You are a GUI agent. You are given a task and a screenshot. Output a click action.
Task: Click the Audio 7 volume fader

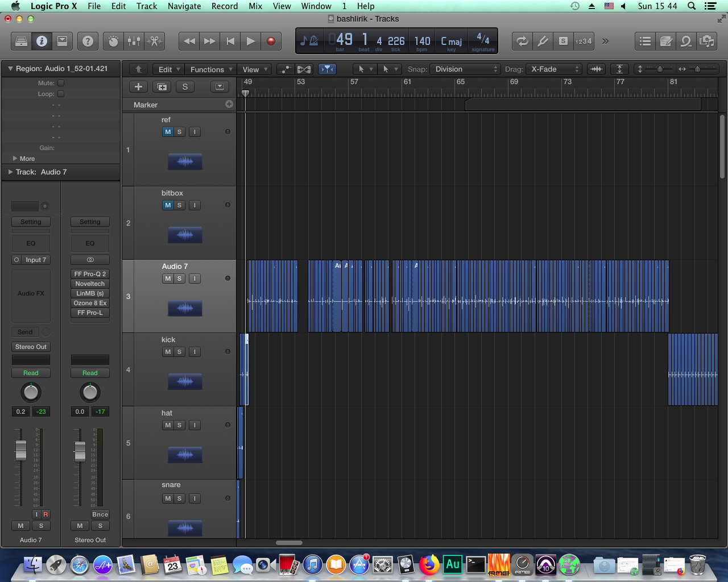(21, 450)
